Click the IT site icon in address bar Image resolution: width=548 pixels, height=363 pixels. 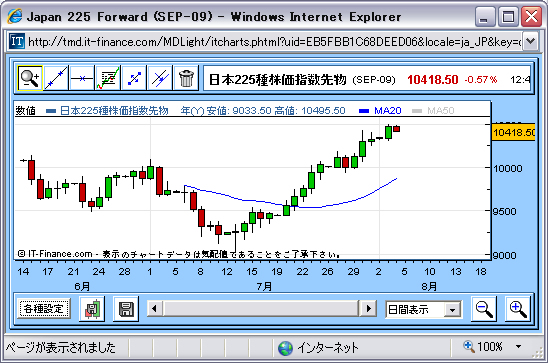click(16, 42)
